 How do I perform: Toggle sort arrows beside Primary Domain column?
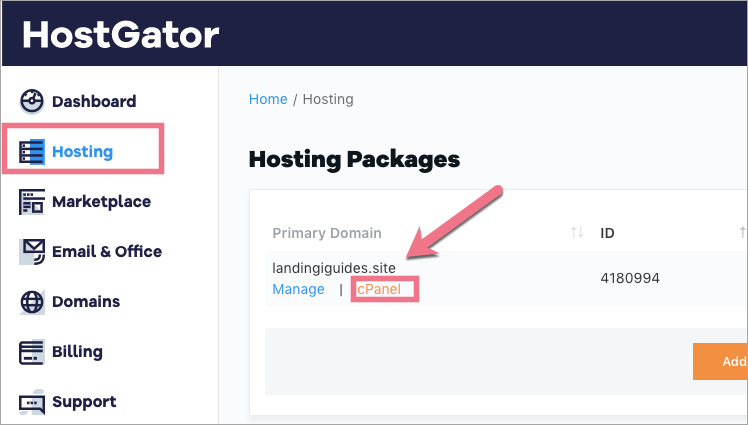[x=577, y=233]
